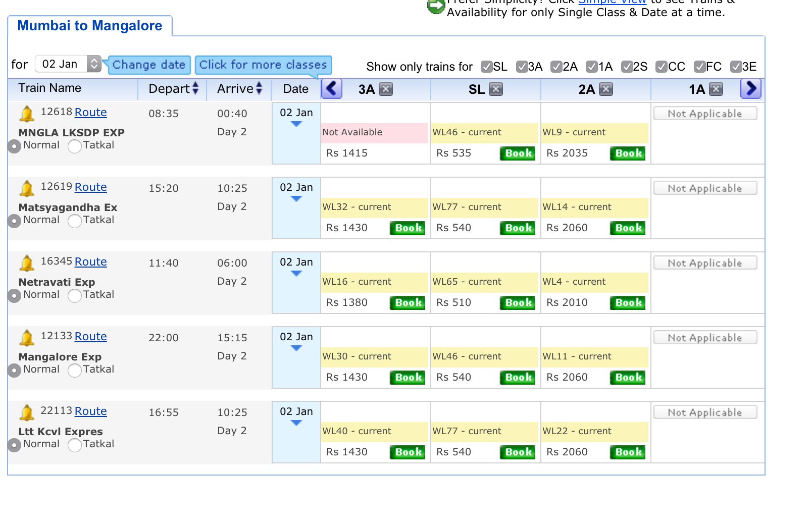
Task: Uncheck the 3E class filter
Action: tap(736, 67)
